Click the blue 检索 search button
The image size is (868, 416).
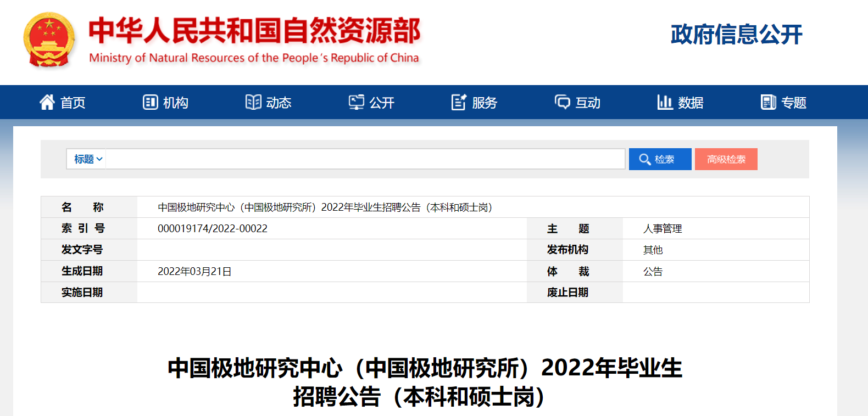tap(660, 159)
